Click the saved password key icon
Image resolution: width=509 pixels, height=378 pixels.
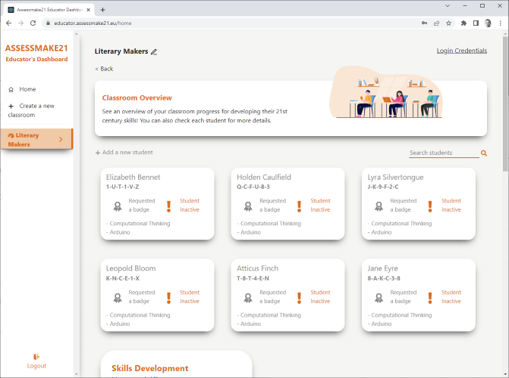tap(424, 23)
